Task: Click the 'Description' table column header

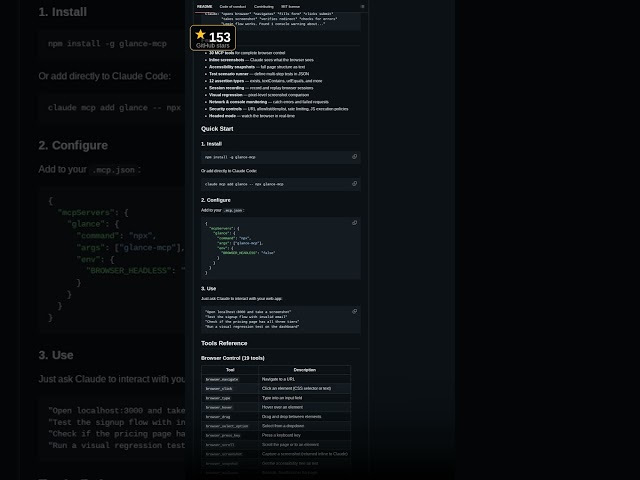Action: tap(304, 370)
